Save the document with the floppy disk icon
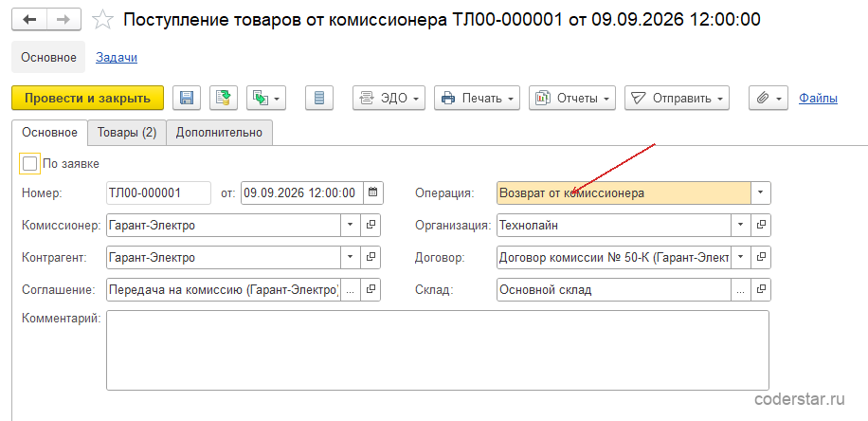 pos(187,98)
